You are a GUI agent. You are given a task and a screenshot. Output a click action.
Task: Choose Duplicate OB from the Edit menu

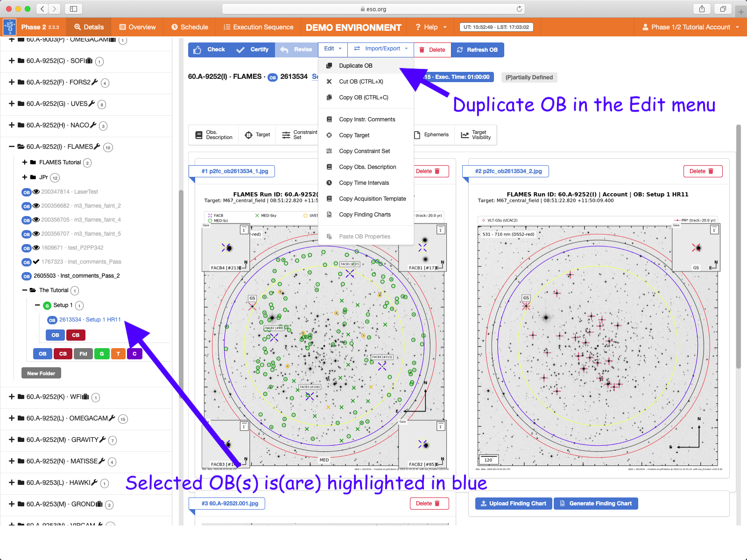355,66
